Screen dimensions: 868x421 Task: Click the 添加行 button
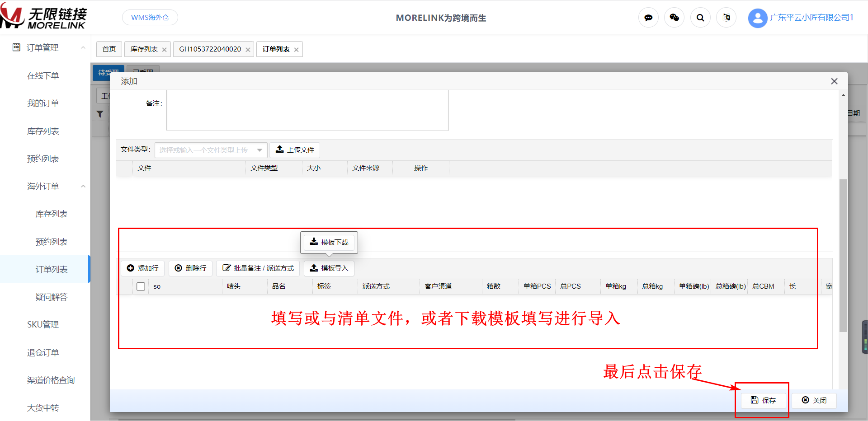(143, 268)
